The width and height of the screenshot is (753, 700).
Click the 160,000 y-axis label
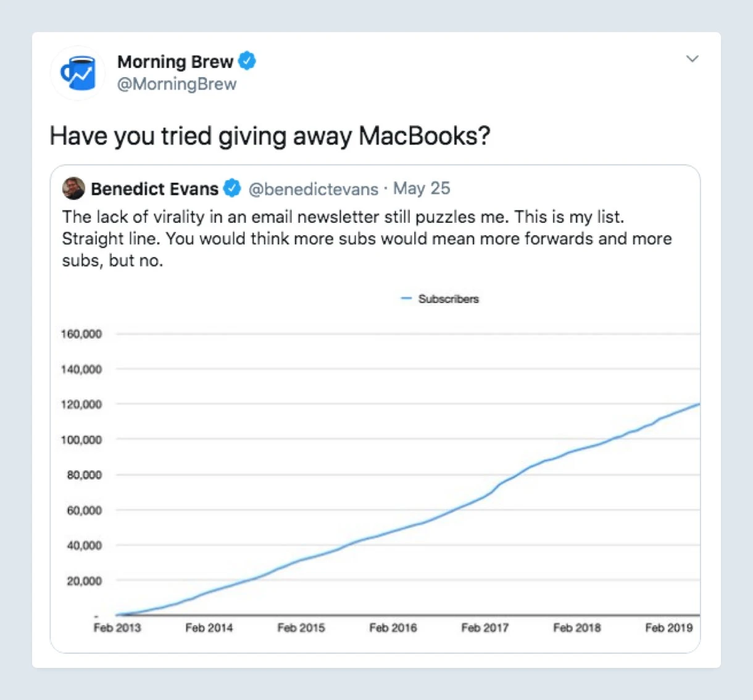[x=81, y=334]
